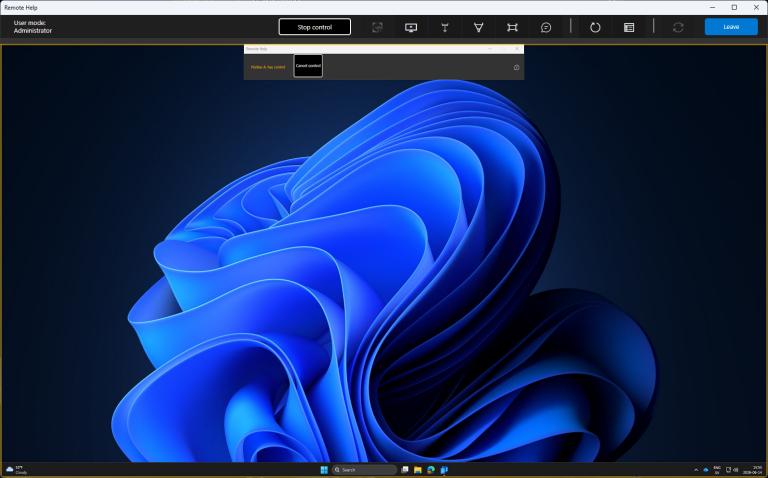Open Task View on remote taskbar
Image resolution: width=768 pixels, height=478 pixels.
coord(405,470)
